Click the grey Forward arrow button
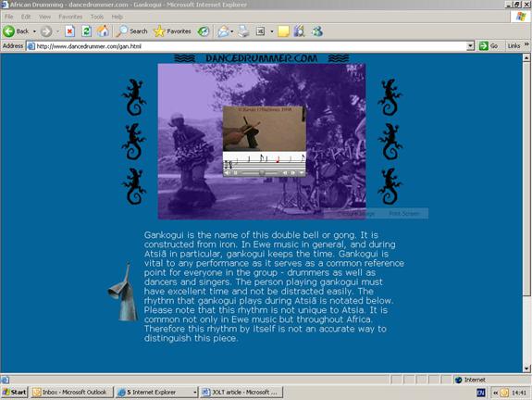Screen dimensions: 532x400 click(x=46, y=31)
